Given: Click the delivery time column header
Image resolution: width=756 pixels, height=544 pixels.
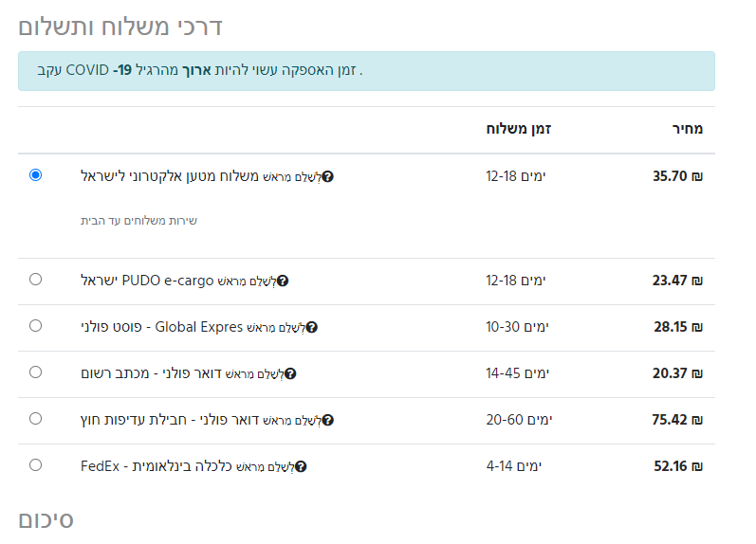Looking at the screenshot, I should [519, 129].
